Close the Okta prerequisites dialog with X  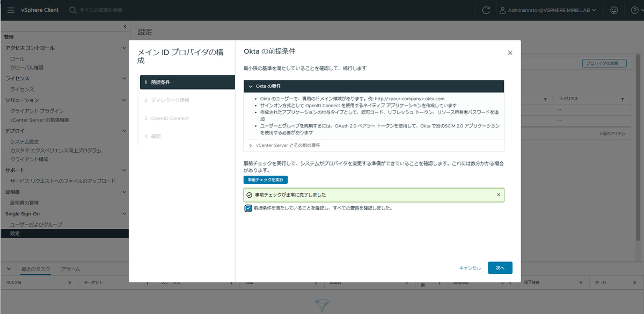click(x=510, y=53)
